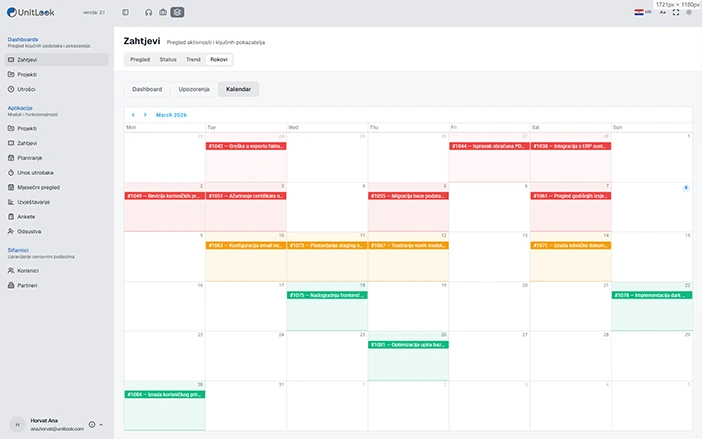Click the March 2026 month label
This screenshot has width=702, height=439.
171,115
